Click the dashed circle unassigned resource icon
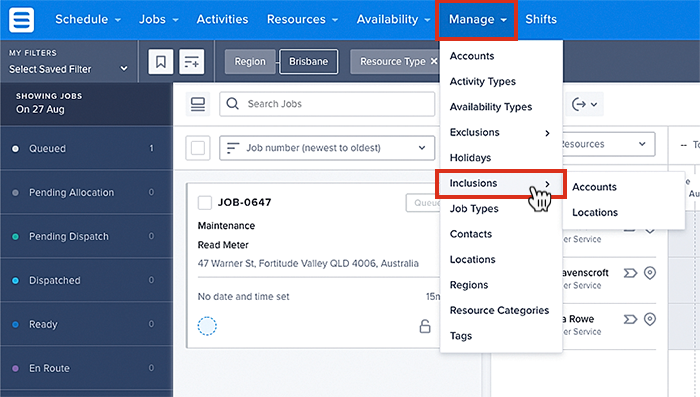The height and width of the screenshot is (397, 700). [207, 326]
